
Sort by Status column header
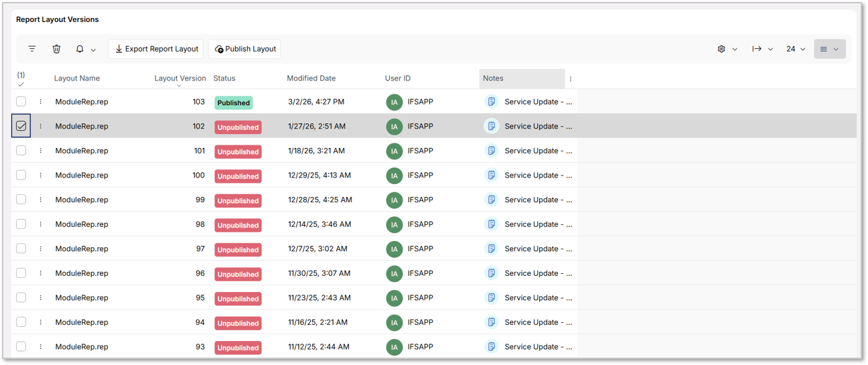coord(224,78)
